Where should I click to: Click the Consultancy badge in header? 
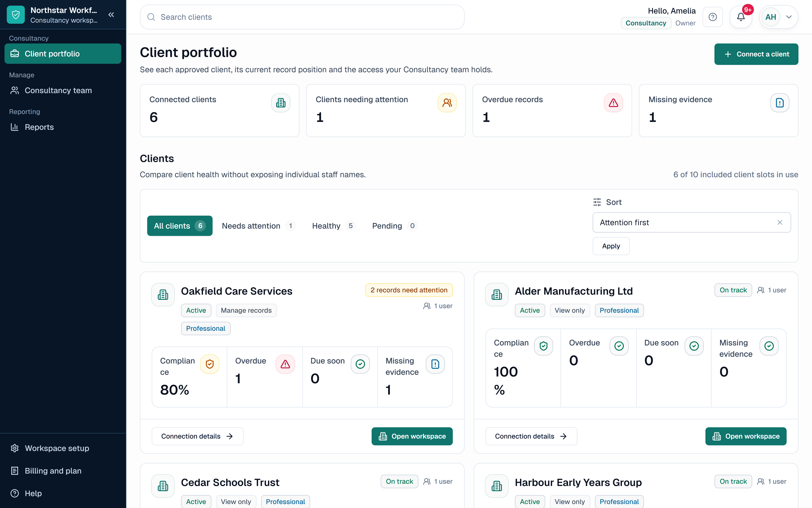(x=646, y=23)
